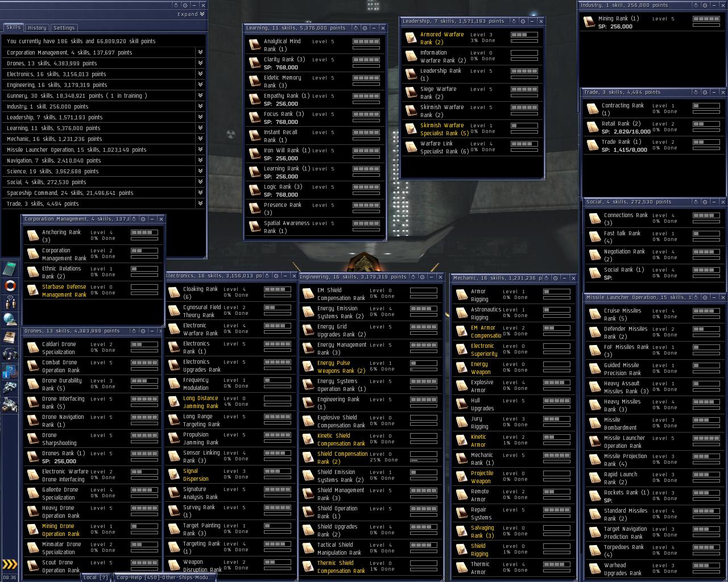This screenshot has height=582, width=728.
Task: Select the Energy Pulse Weapons skill name
Action: click(x=341, y=367)
